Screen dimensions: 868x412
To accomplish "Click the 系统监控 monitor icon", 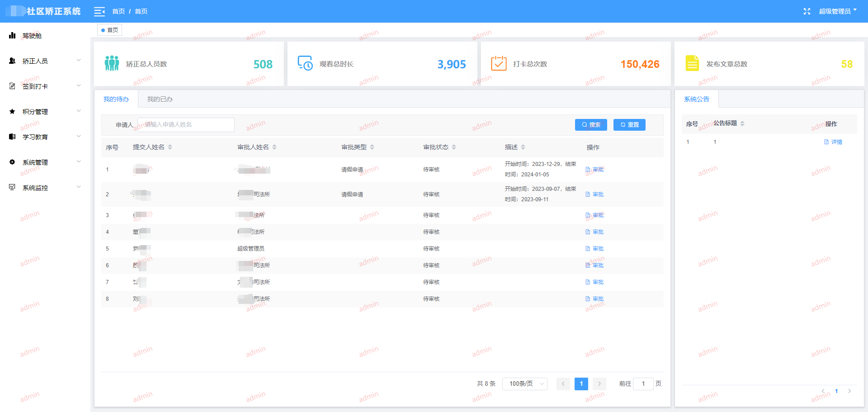I will [12, 187].
